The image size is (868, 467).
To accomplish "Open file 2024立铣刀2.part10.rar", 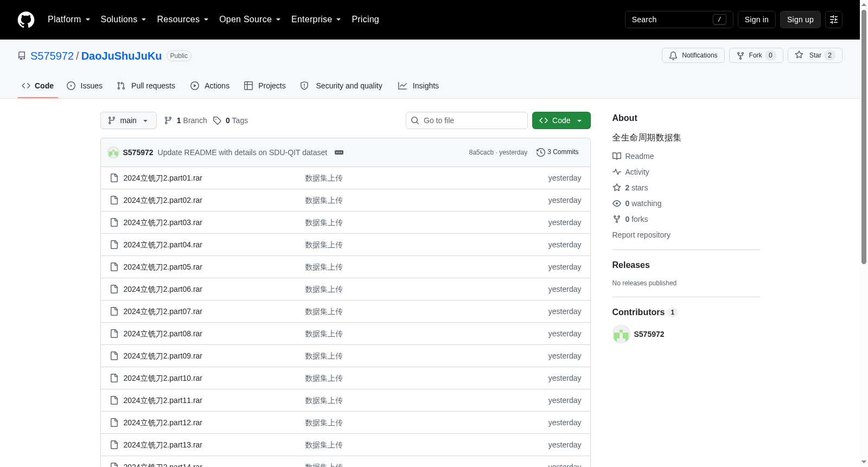I will [x=163, y=378].
